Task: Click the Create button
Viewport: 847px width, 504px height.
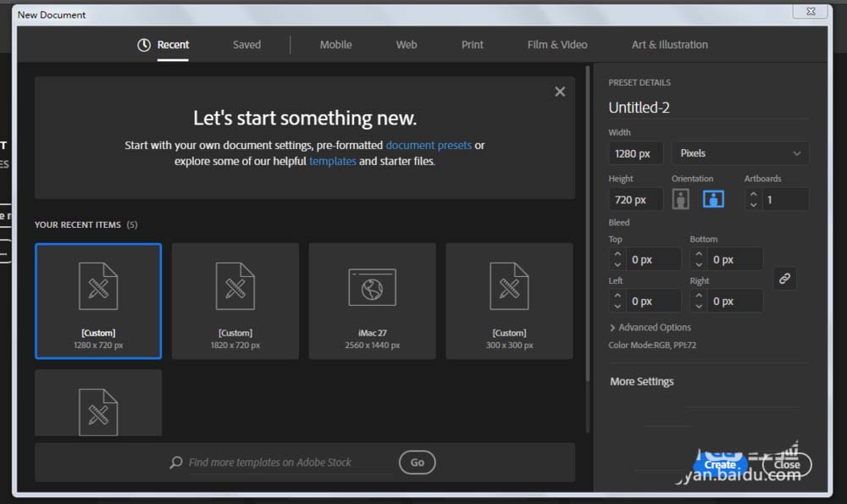Action: (x=720, y=464)
